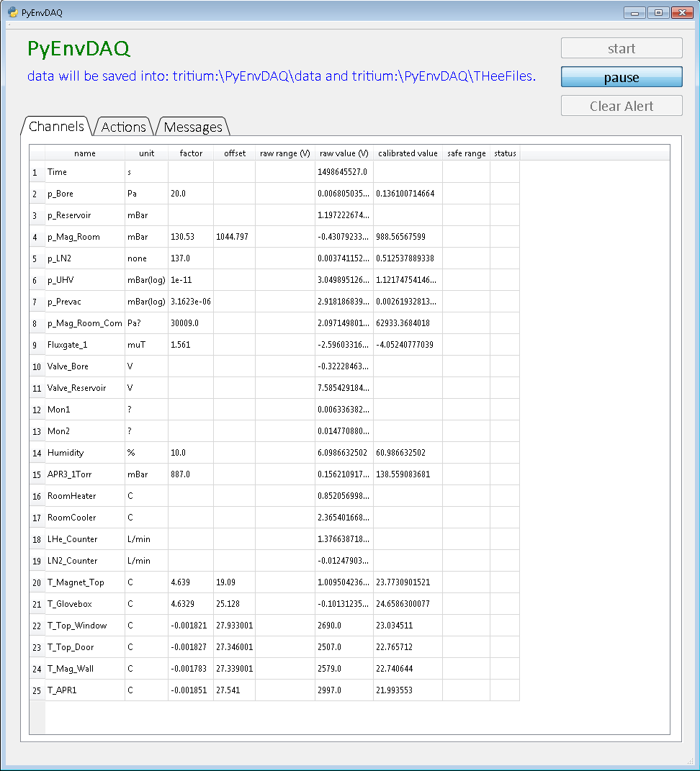
Task: Select the 'T_Glovebox' name cell
Action: pos(85,604)
